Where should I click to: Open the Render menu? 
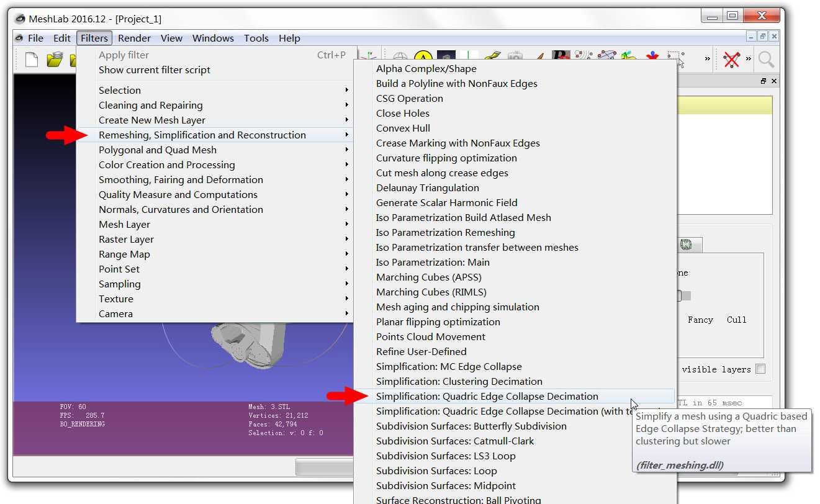(x=135, y=38)
